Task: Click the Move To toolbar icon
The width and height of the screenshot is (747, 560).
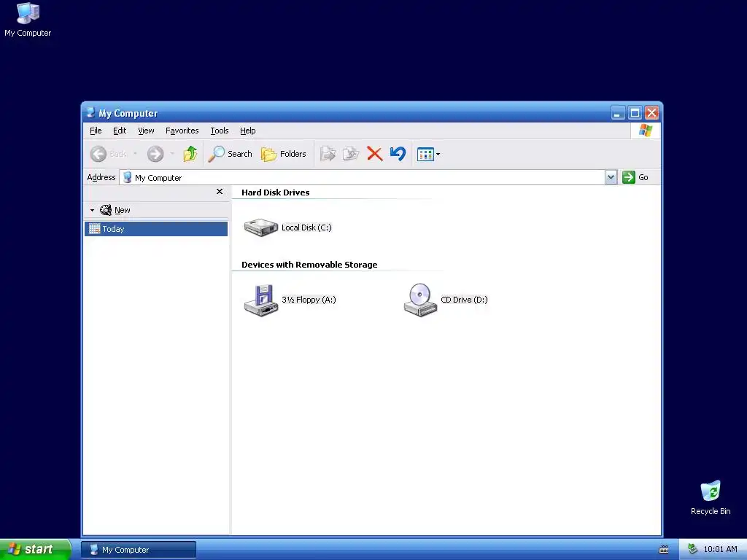Action: 328,154
